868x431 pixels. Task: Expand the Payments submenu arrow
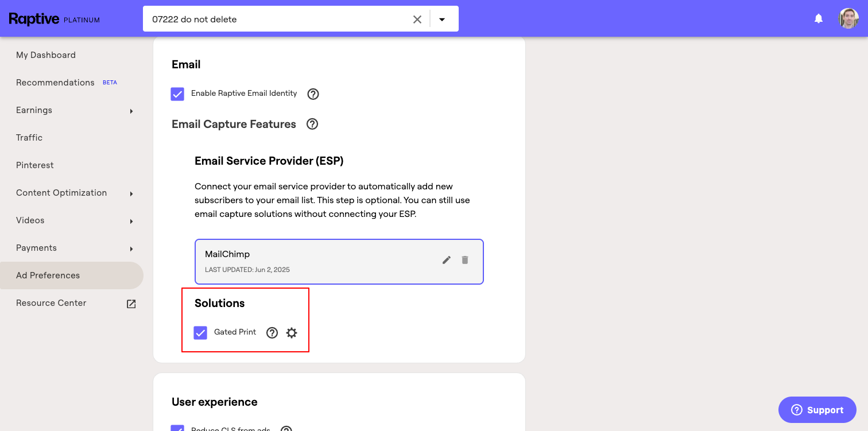(131, 248)
